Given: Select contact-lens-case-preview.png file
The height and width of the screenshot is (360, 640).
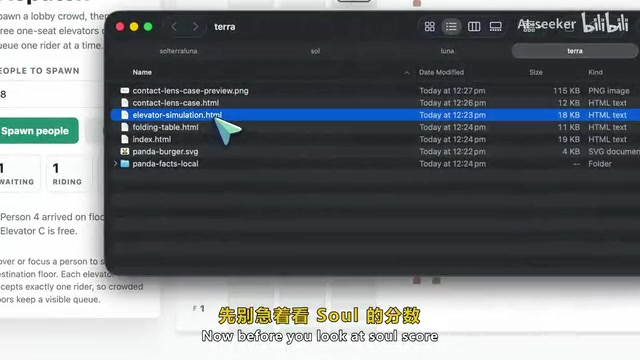Looking at the screenshot, I should point(376,91).
